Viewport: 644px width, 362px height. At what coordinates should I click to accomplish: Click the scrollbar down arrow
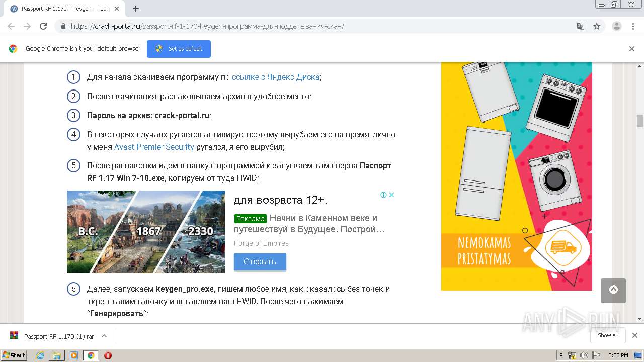(640, 319)
